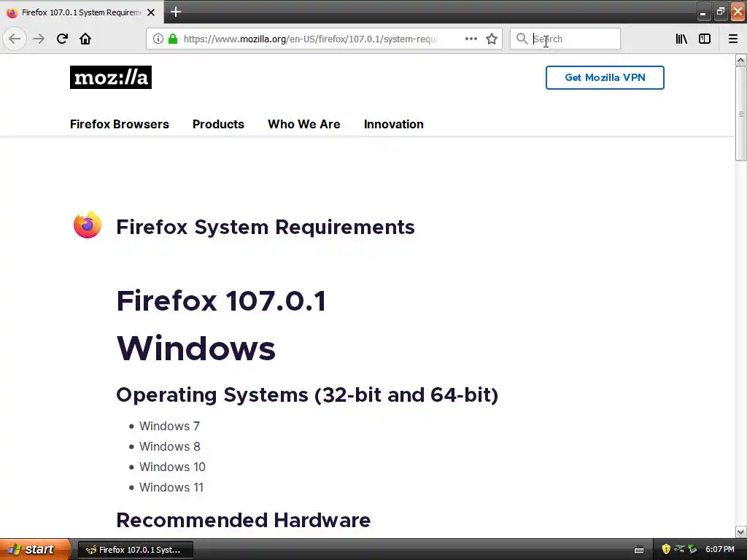Click the Firefox 107.0.1 heading

tap(221, 301)
